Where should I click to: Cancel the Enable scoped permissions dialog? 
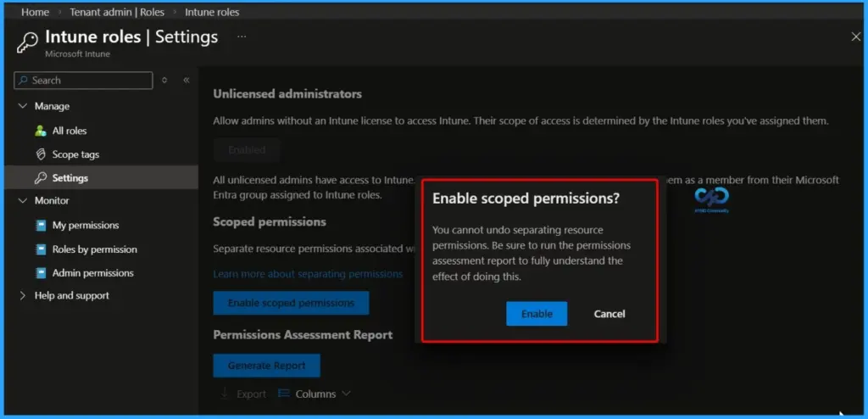click(x=609, y=314)
